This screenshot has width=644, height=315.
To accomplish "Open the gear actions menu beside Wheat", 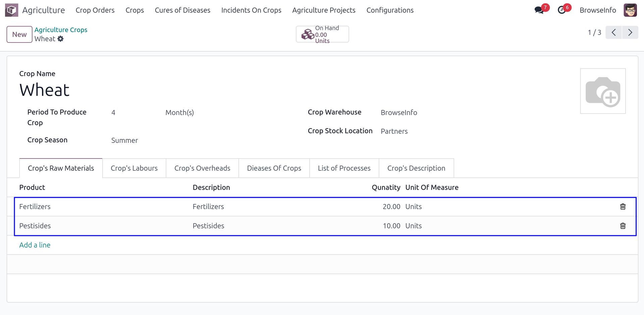I will (x=60, y=39).
